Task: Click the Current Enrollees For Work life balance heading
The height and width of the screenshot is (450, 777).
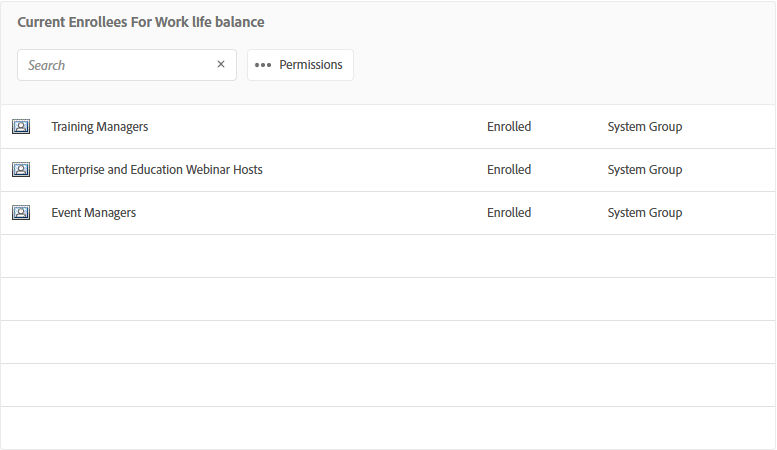Action: (x=141, y=22)
